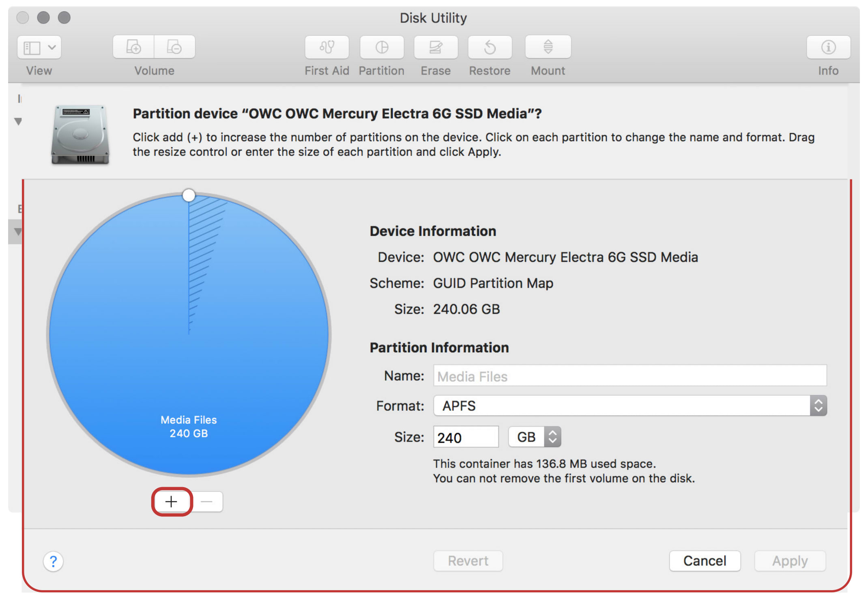Click the Erase toolbar icon
The image size is (868, 604).
point(436,47)
